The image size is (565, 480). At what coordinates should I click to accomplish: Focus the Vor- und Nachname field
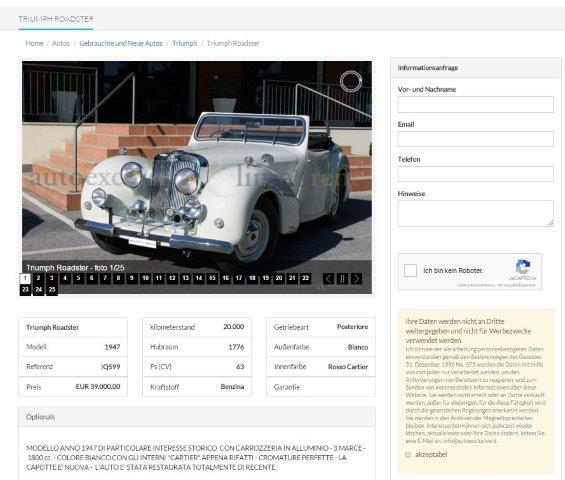[x=476, y=105]
